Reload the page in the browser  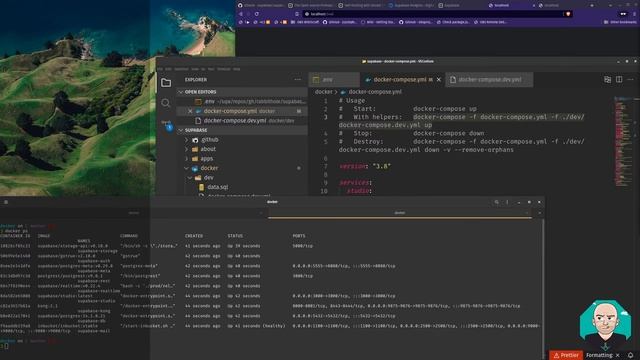257,14
